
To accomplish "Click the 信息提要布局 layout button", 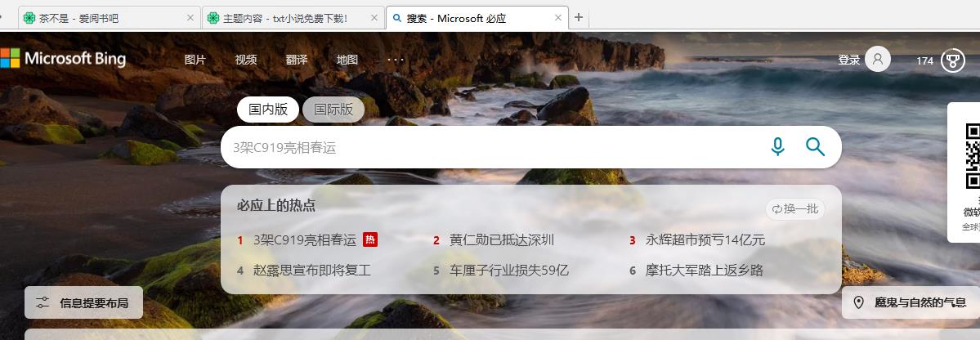I will coord(83,302).
